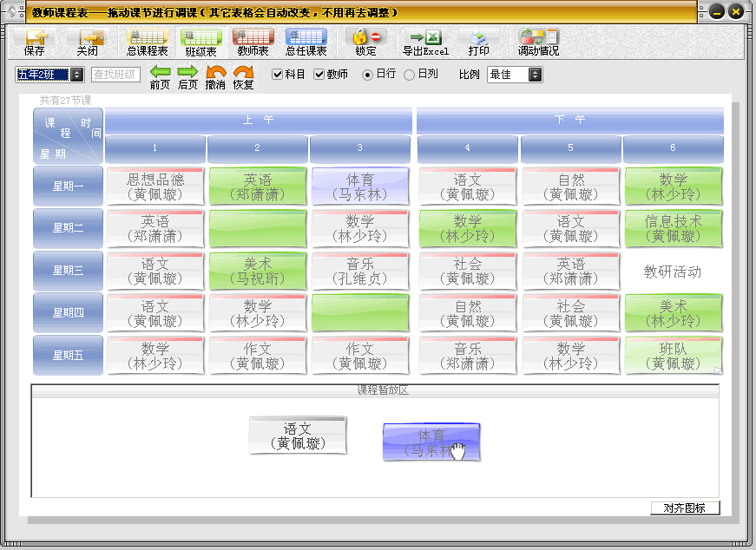Click the 保存 (Save) toolbar icon
Image resolution: width=756 pixels, height=550 pixels.
[35, 42]
